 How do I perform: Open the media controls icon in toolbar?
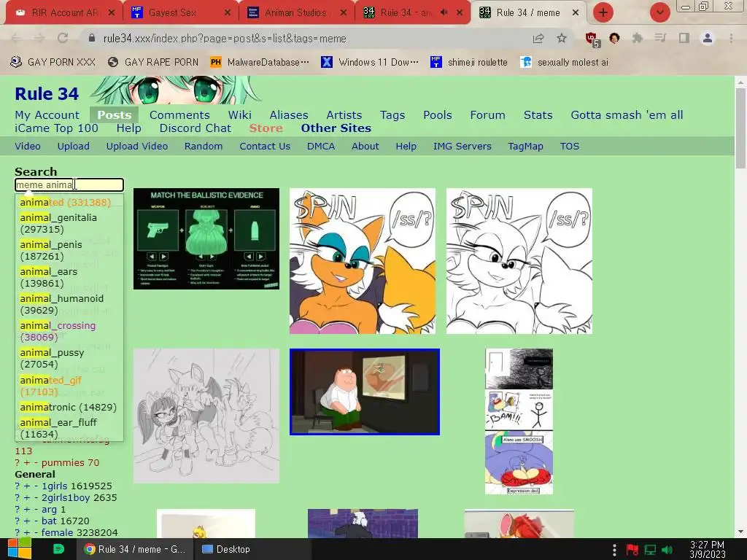pyautogui.click(x=660, y=38)
